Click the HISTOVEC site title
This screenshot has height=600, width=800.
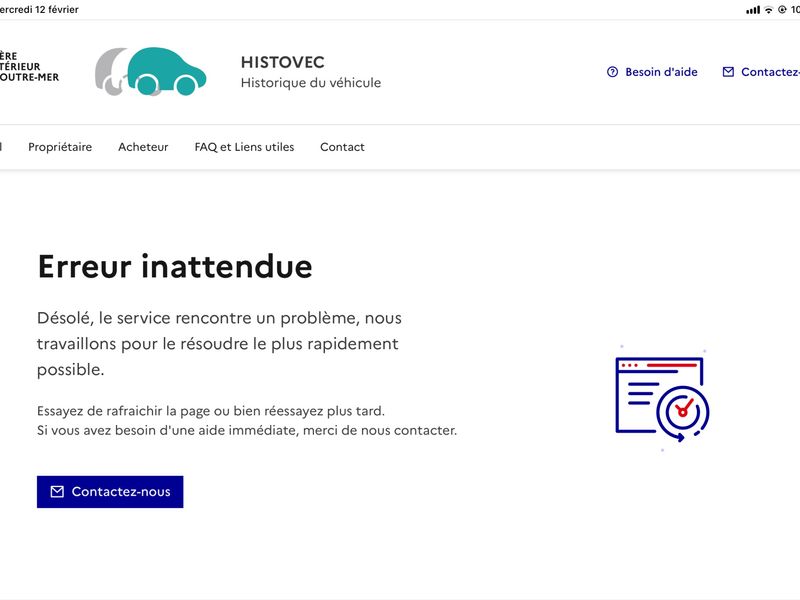[282, 62]
